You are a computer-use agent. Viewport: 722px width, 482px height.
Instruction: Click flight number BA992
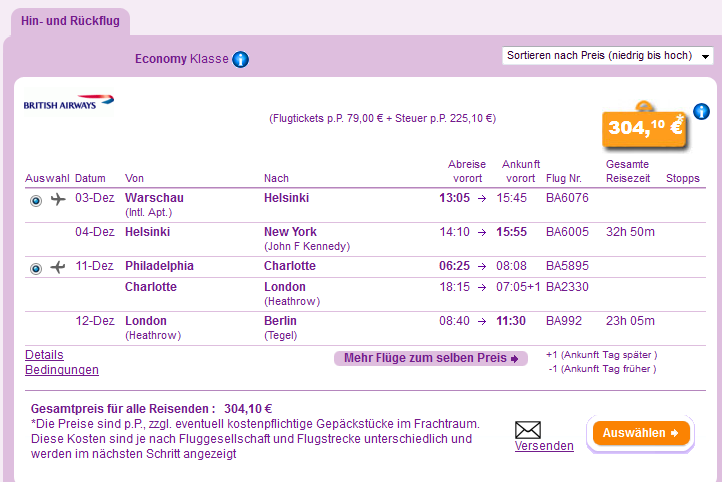click(564, 321)
